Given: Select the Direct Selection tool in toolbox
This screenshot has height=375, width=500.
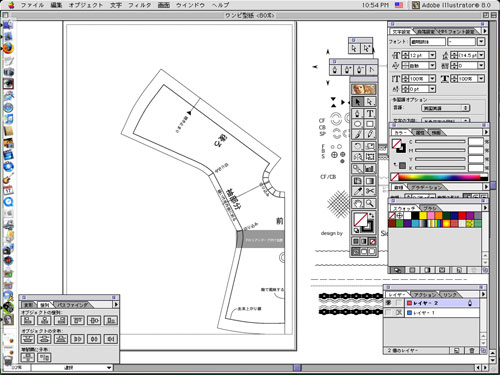Looking at the screenshot, I should (370, 102).
